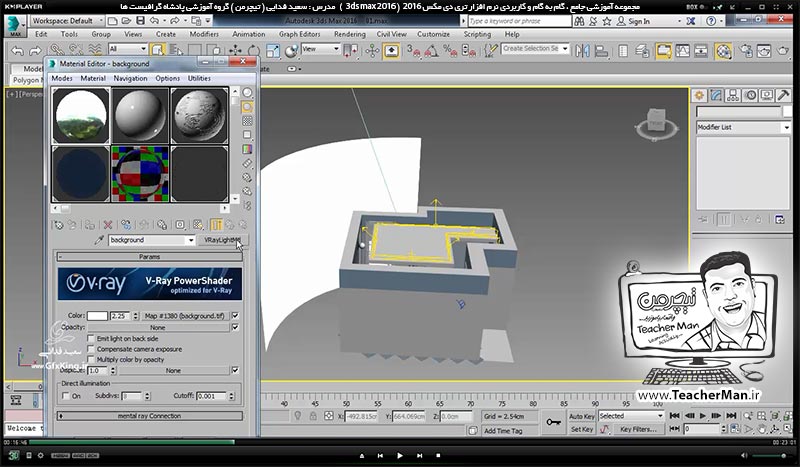800x467 pixels.
Task: Open the Create Selection Set dropdown
Action: click(x=535, y=48)
